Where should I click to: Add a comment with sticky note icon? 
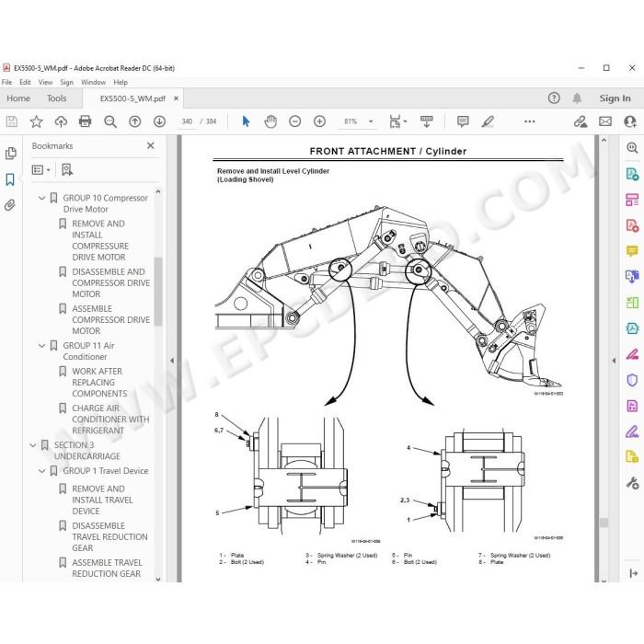pyautogui.click(x=463, y=121)
